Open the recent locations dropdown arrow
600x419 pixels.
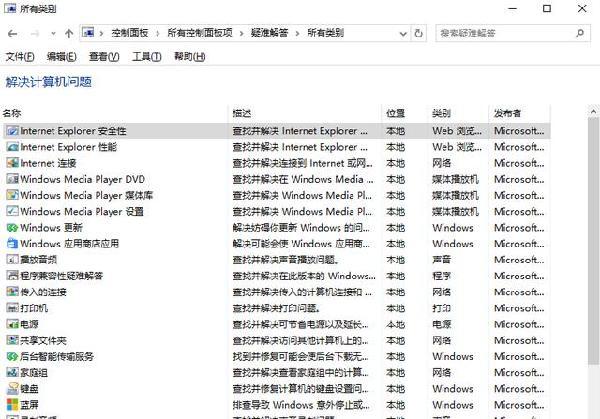[x=53, y=34]
